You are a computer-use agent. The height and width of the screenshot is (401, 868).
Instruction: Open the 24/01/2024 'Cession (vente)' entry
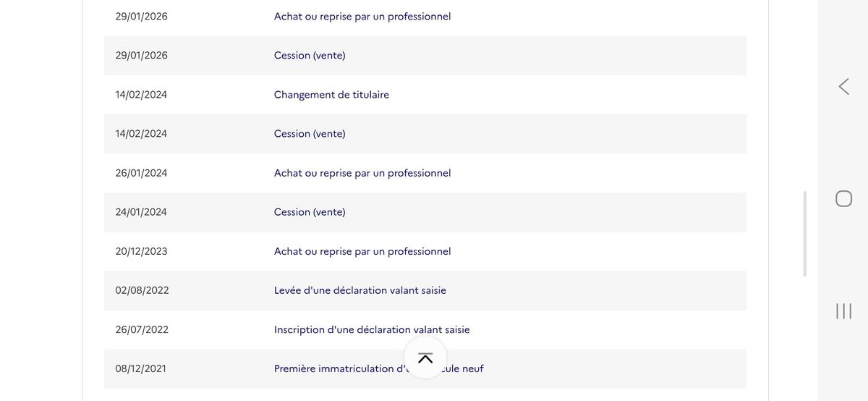click(310, 212)
